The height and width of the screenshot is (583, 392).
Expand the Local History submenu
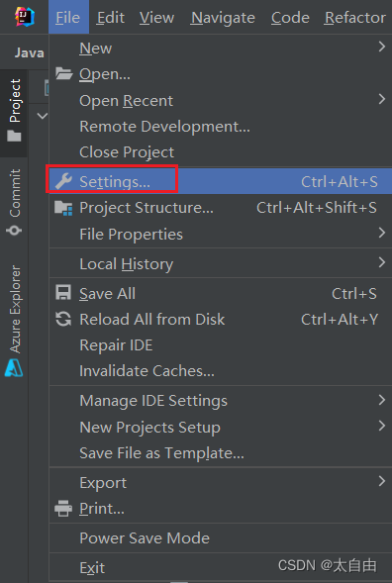(220, 263)
